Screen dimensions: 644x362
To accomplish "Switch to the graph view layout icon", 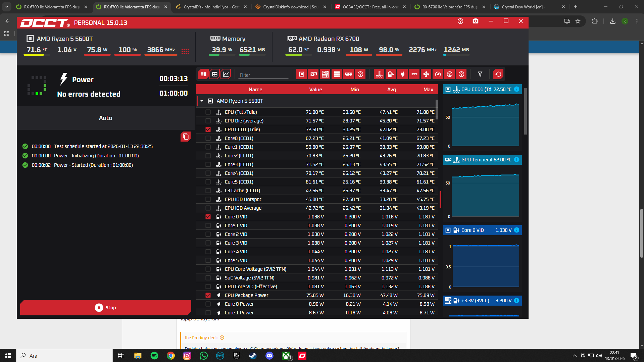I will point(226,74).
